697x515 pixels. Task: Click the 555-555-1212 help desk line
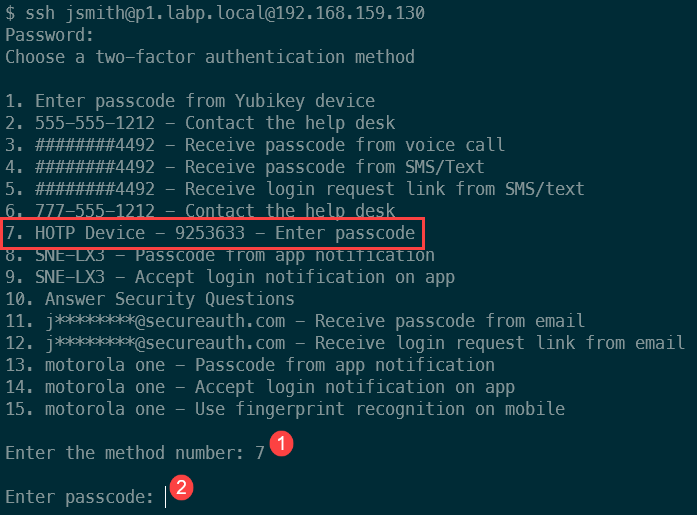point(200,123)
